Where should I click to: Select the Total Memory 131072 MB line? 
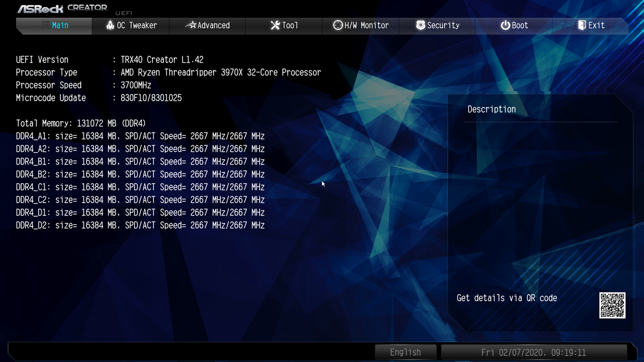81,123
